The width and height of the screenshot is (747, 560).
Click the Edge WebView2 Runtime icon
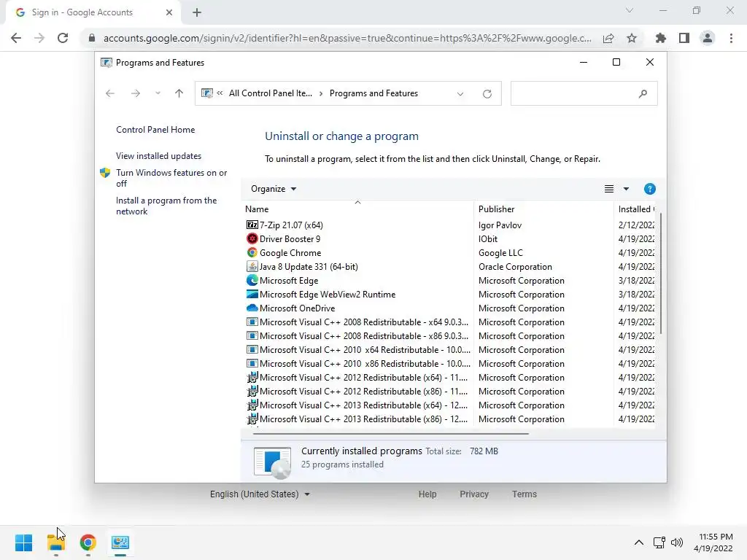coord(252,294)
